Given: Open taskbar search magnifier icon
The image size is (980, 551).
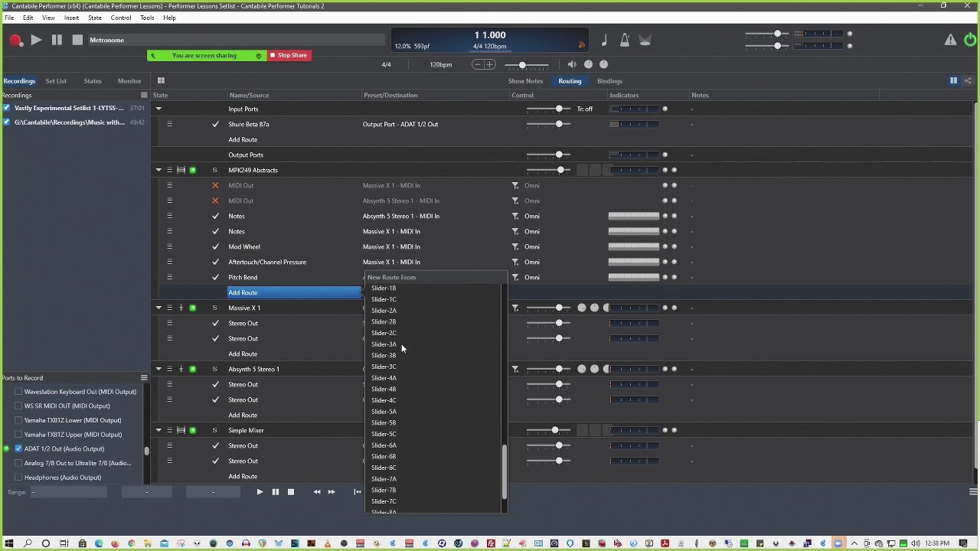Looking at the screenshot, I should coord(28,543).
